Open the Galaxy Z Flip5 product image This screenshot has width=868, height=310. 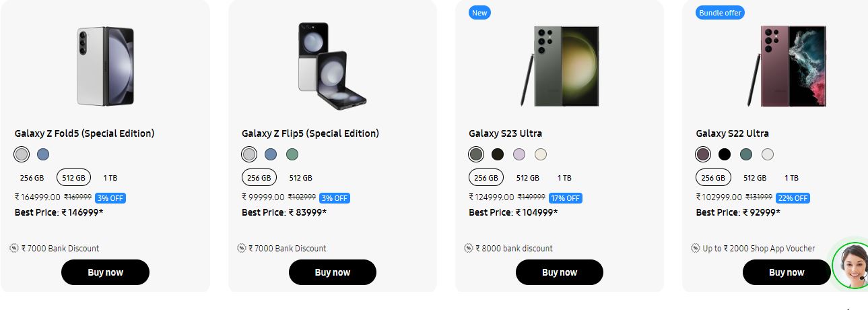click(x=333, y=65)
